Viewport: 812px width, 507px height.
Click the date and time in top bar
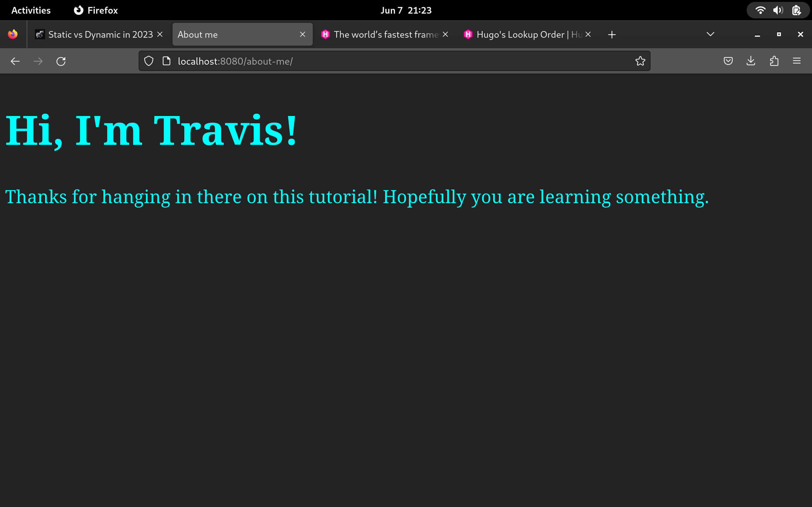(406, 10)
